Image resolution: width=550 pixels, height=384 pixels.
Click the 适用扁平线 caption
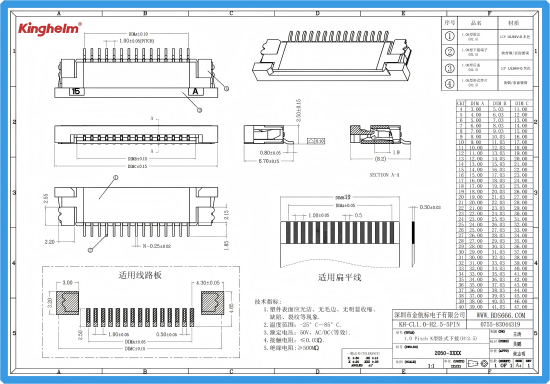coord(340,277)
